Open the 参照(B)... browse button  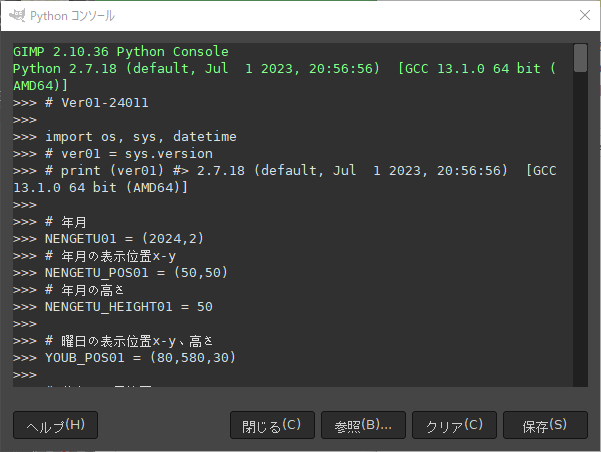[x=363, y=425]
